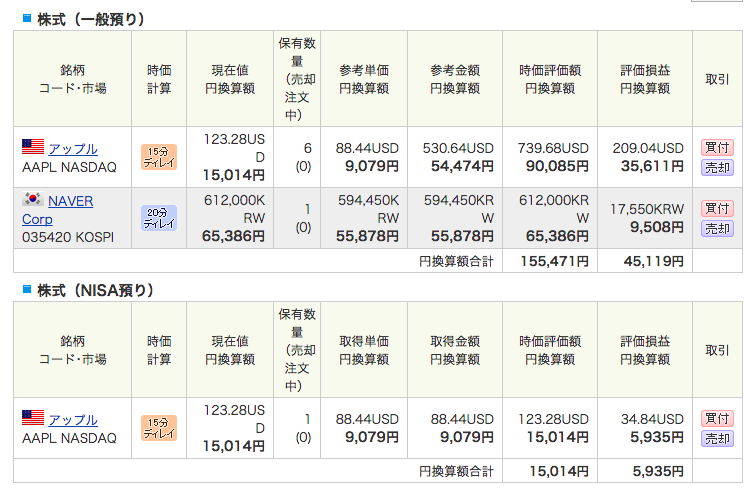This screenshot has height=501, width=755.
Task: Open アップル link in NISA預り table
Action: [x=73, y=420]
